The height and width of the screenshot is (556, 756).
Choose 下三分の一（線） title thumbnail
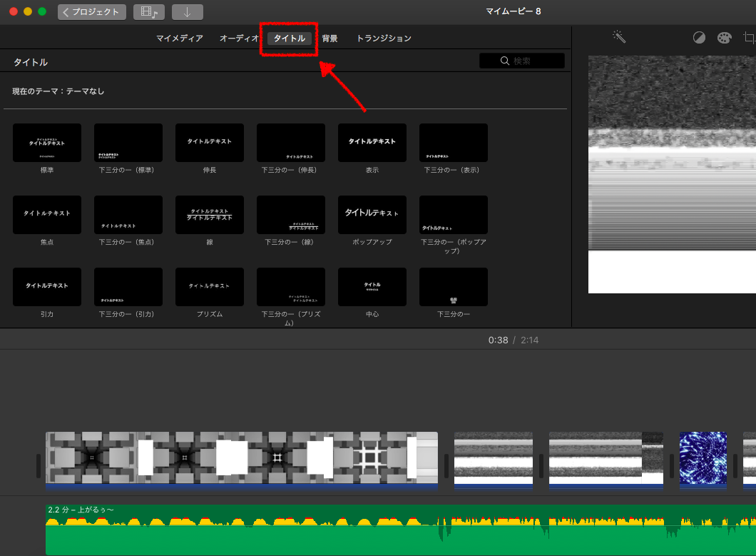(291, 215)
